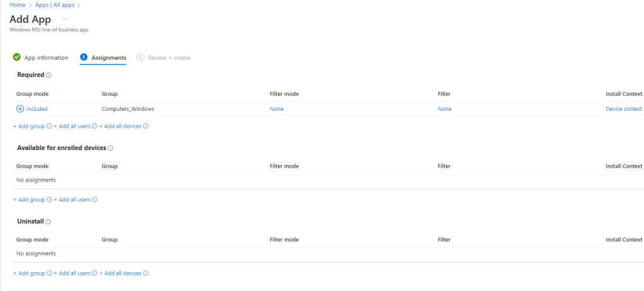The width and height of the screenshot is (644, 291).
Task: Click the info icon beside Uninstall heading
Action: tap(48, 222)
